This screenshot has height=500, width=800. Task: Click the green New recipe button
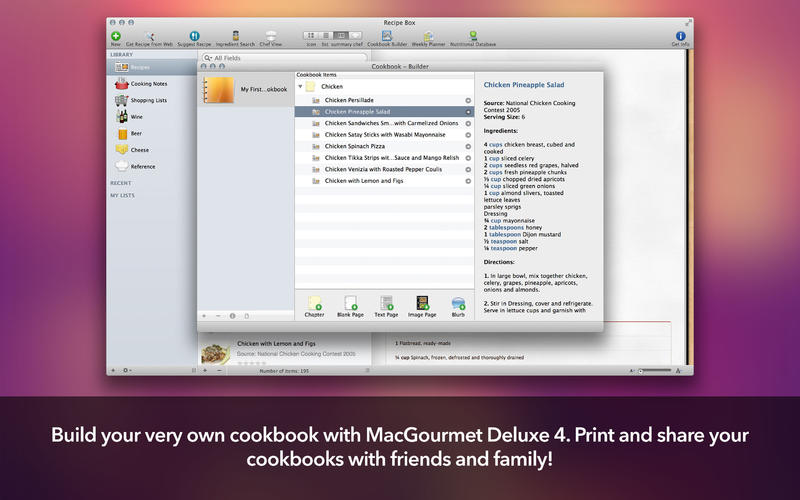tap(116, 36)
